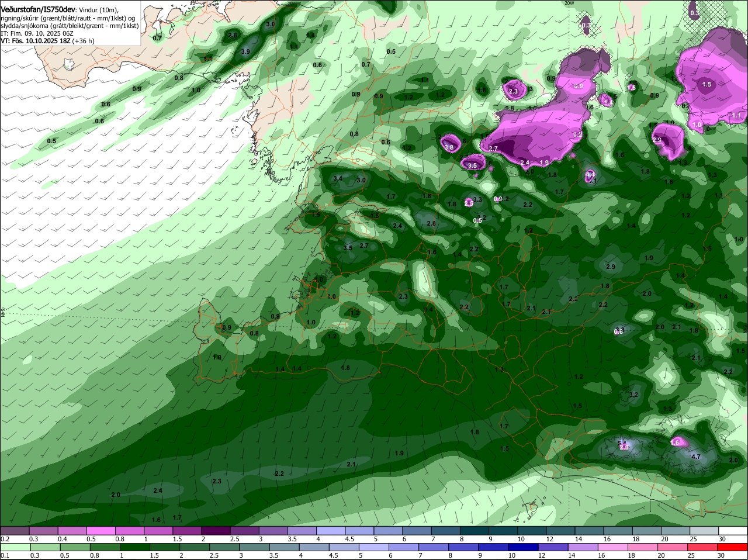Viewport: 748px width, 560px height.
Task: Pick the white upper swatch labeled 30
Action: click(733, 530)
